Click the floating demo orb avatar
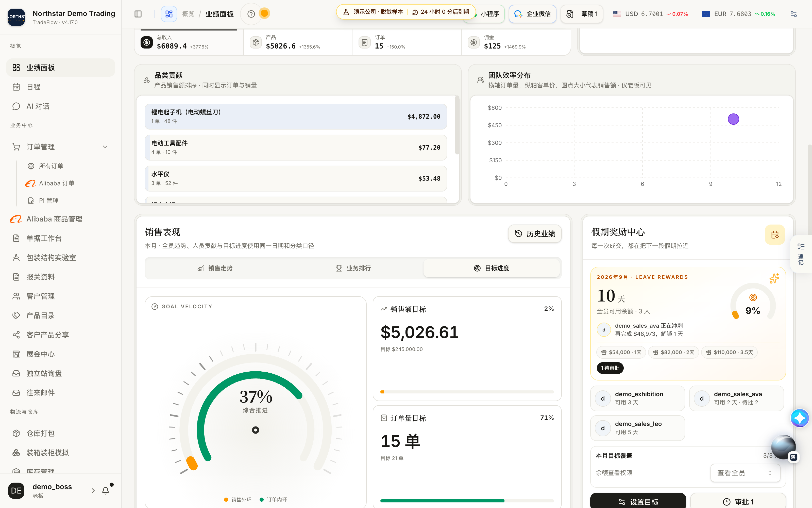The width and height of the screenshot is (812, 508). (784, 447)
